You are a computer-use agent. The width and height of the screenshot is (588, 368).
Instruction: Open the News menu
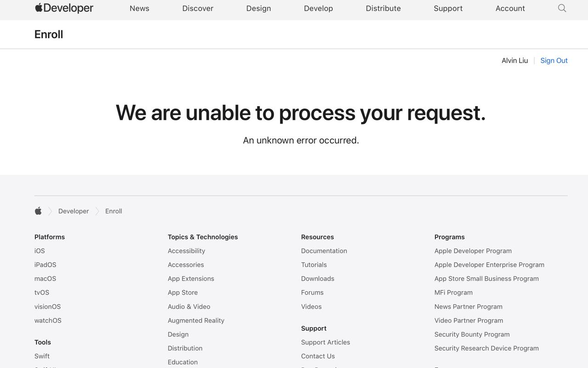139,8
